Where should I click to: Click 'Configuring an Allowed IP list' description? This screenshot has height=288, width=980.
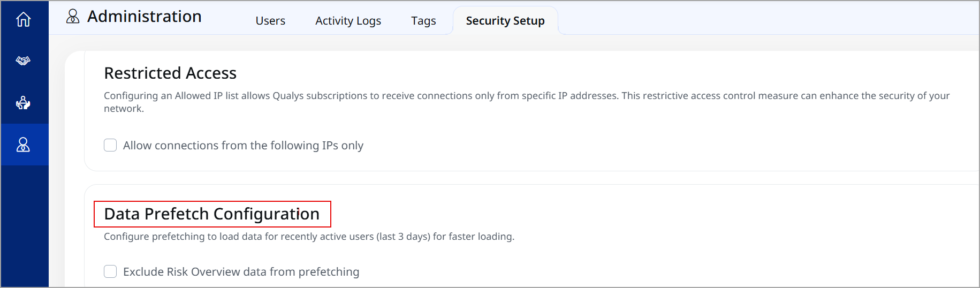pyautogui.click(x=527, y=102)
